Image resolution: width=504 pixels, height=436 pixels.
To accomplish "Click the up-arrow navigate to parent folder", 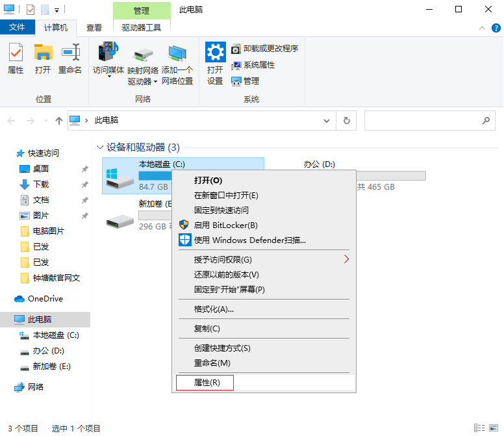I will click(59, 121).
